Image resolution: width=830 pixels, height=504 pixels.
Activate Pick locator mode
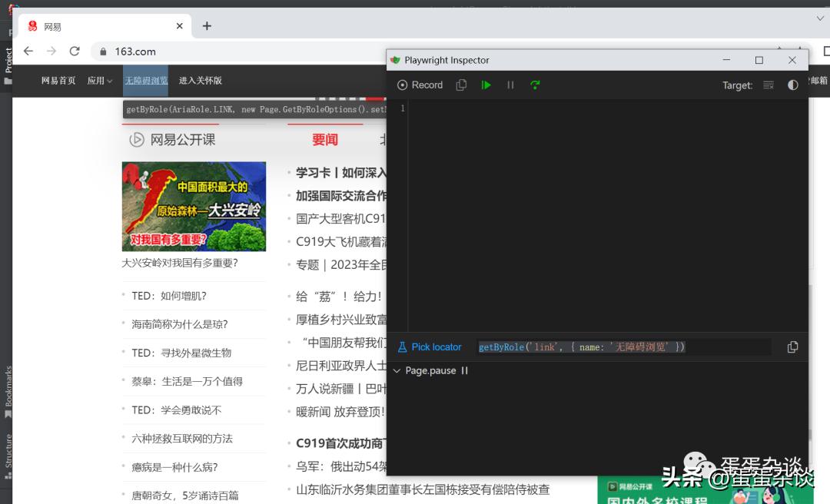(x=429, y=346)
